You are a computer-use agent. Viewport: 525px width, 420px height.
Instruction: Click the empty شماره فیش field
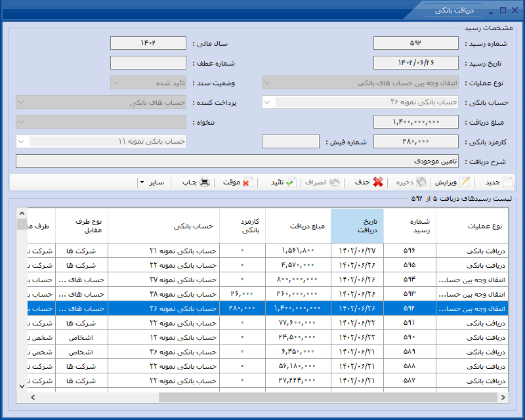[291, 142]
